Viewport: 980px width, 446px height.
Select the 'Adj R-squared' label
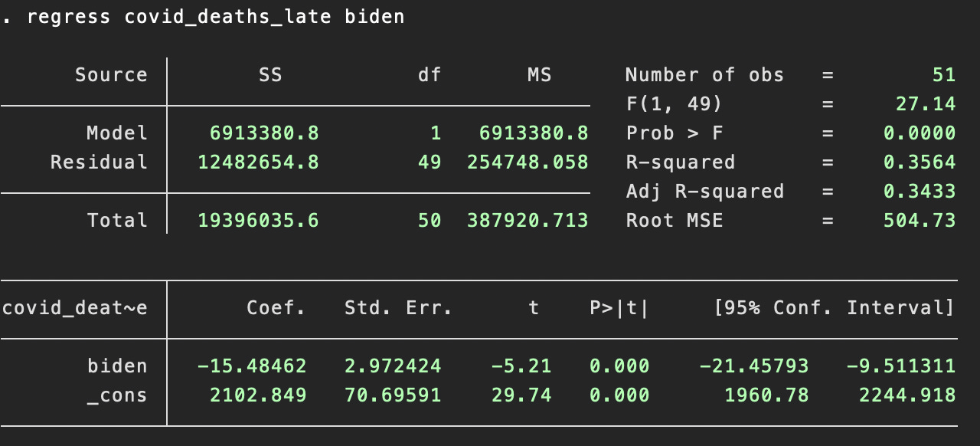pyautogui.click(x=705, y=192)
